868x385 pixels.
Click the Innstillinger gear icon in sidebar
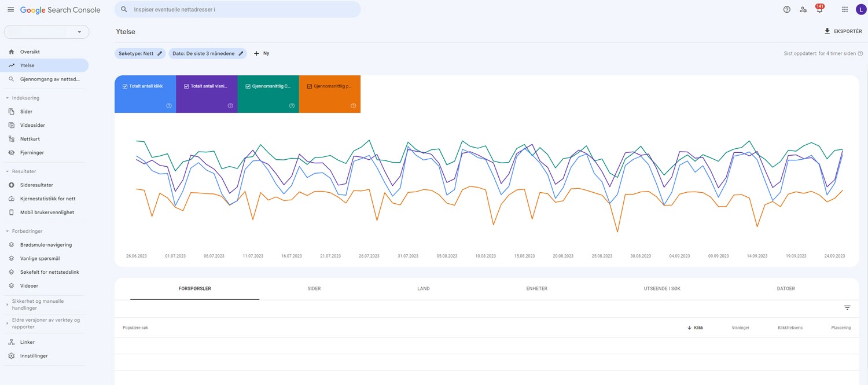pyautogui.click(x=10, y=355)
